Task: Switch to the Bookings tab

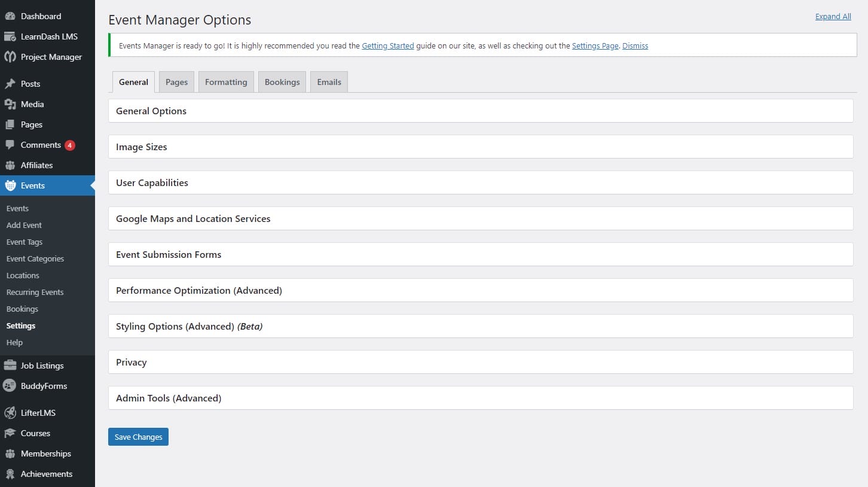Action: tap(282, 82)
